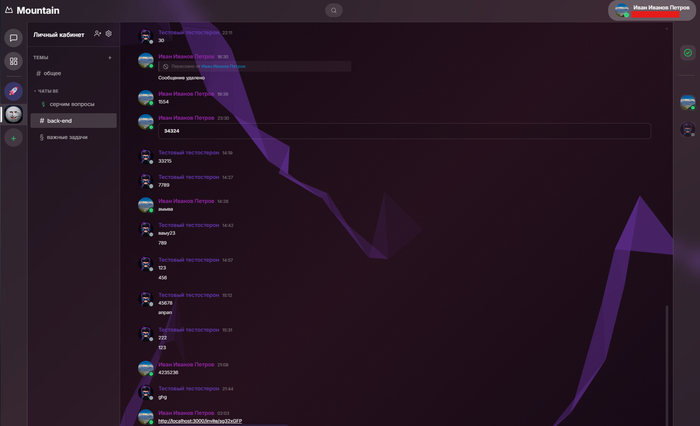Click the search magnifier in top bar
This screenshot has width=700, height=426.
pos(333,10)
